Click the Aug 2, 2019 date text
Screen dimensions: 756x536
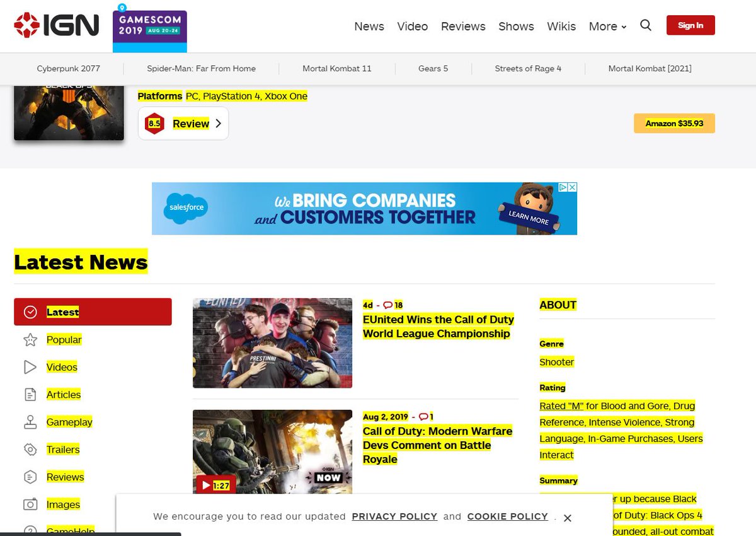point(386,417)
